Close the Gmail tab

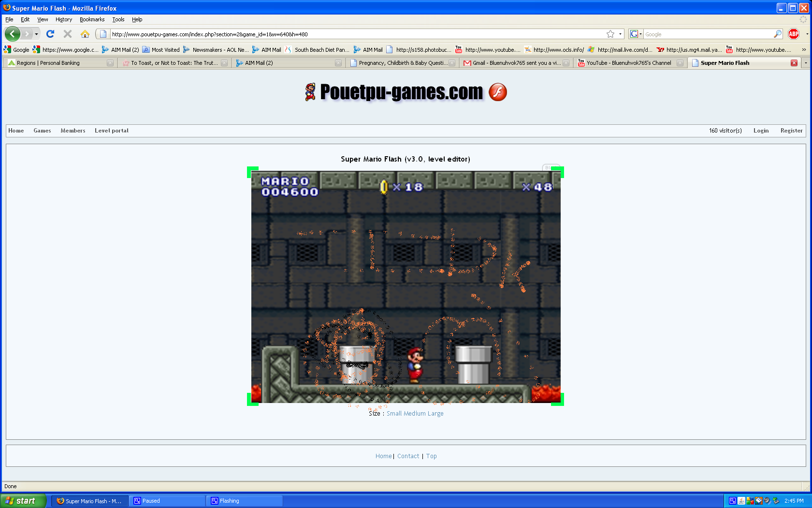point(566,63)
